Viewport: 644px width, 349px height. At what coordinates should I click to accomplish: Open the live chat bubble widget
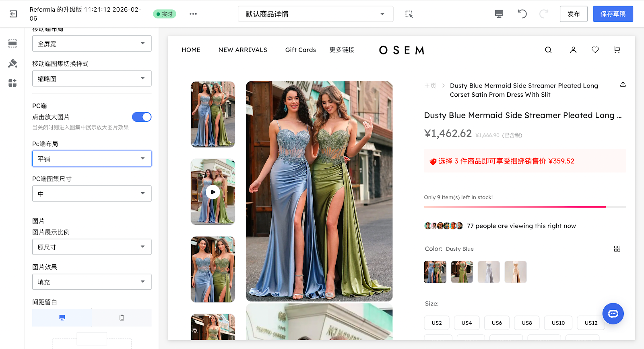pyautogui.click(x=613, y=314)
